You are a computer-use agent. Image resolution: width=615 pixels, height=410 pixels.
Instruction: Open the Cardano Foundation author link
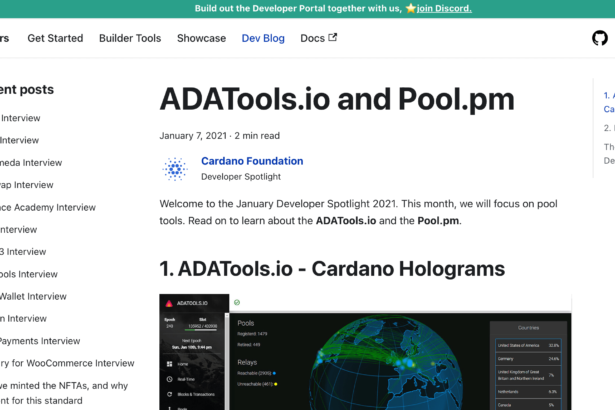click(x=252, y=161)
